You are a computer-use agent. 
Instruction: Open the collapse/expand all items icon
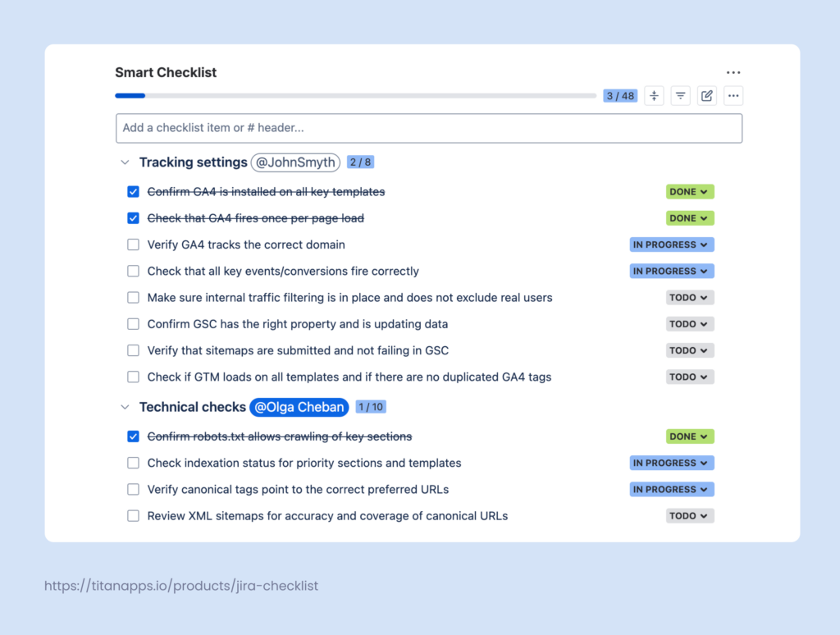point(654,95)
